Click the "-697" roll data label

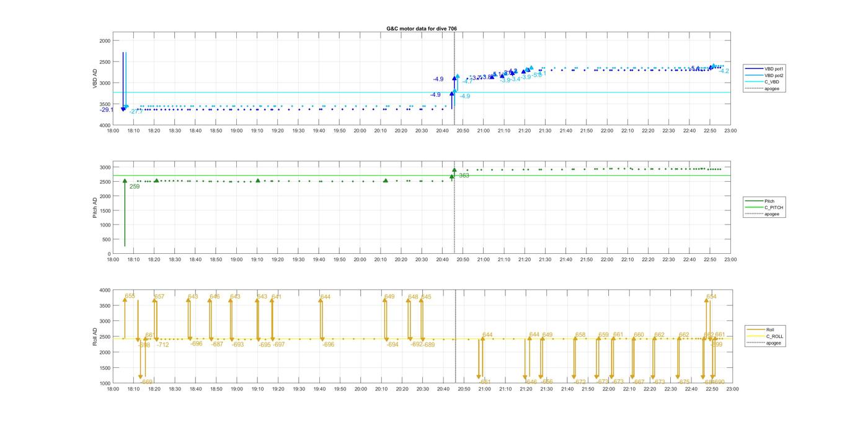click(x=278, y=344)
